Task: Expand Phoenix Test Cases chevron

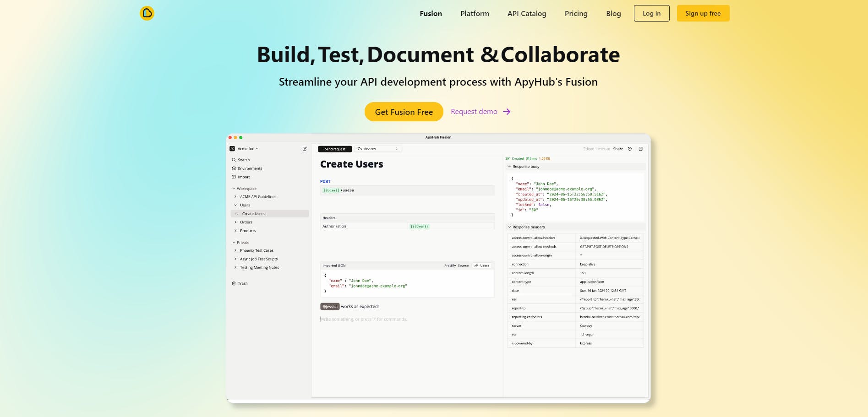Action: pos(235,250)
